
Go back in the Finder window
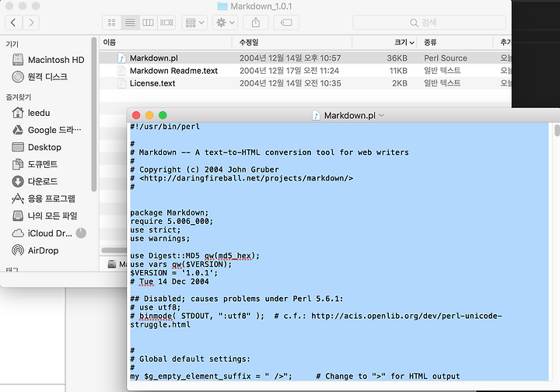(x=13, y=23)
